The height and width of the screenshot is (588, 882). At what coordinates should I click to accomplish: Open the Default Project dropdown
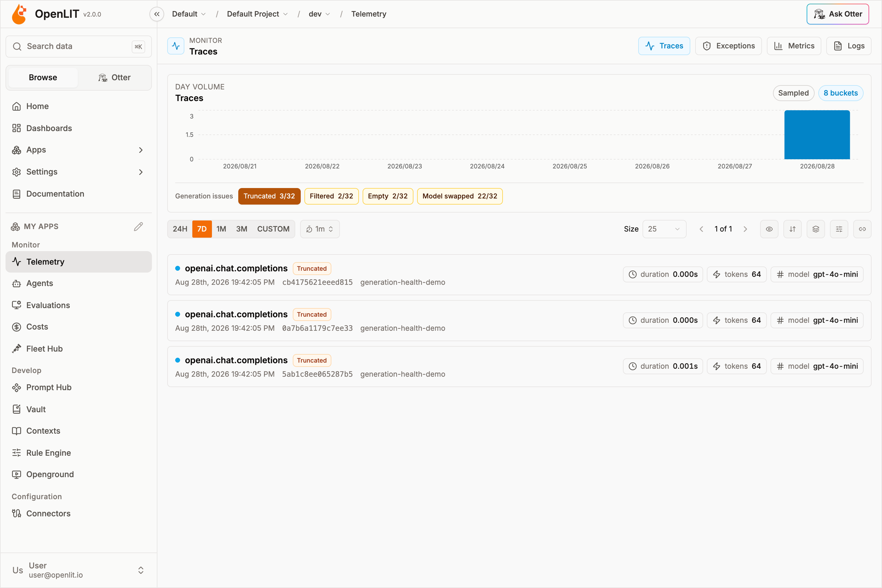(x=257, y=14)
